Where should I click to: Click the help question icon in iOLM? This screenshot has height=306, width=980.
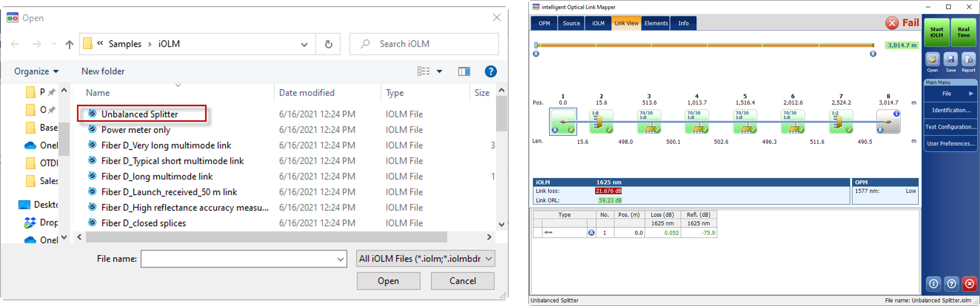click(951, 284)
